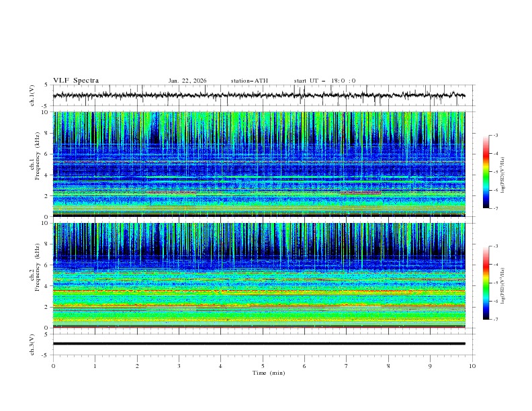
Task: Click the ch.2 "Frequency (kHz)" axis label
Action: (38, 267)
